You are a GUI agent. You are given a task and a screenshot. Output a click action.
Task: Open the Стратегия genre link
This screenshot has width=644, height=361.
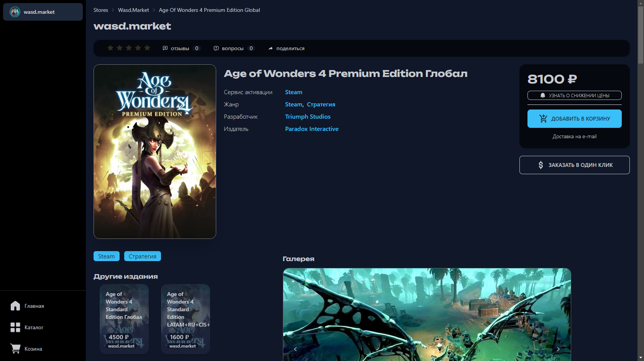[321, 105]
